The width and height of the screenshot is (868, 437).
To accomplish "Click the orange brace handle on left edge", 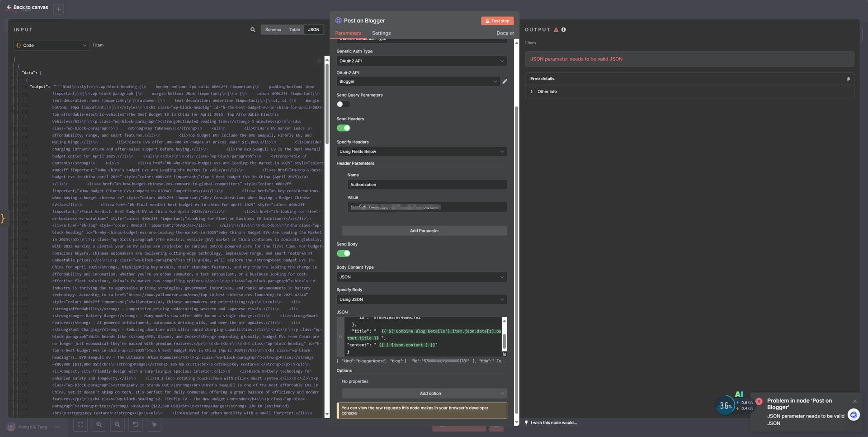I will coord(3,218).
